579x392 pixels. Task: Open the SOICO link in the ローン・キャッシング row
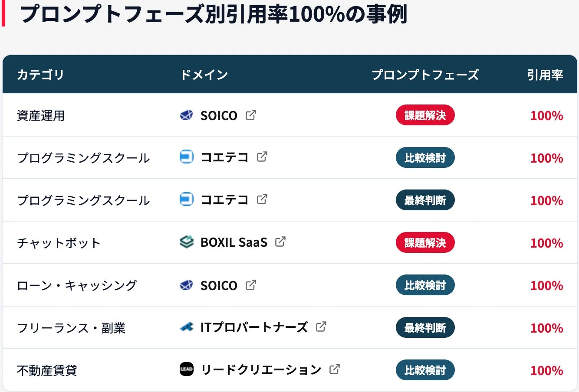(x=218, y=285)
